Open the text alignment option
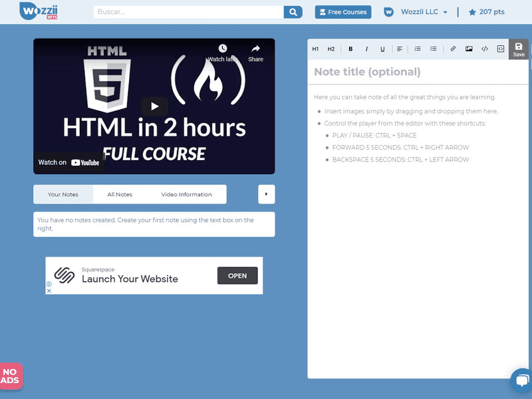Screen dimensions: 532x399 (x=400, y=49)
